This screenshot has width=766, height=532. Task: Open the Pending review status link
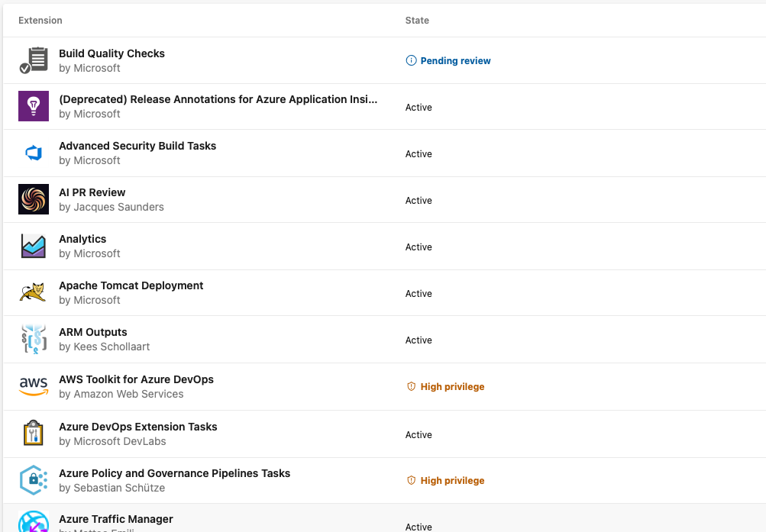pos(455,60)
